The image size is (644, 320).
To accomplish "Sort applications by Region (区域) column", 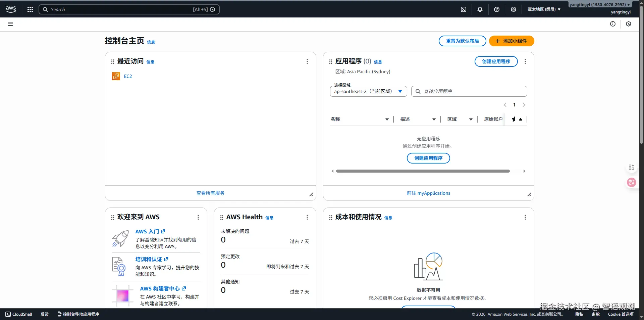I will (x=471, y=119).
